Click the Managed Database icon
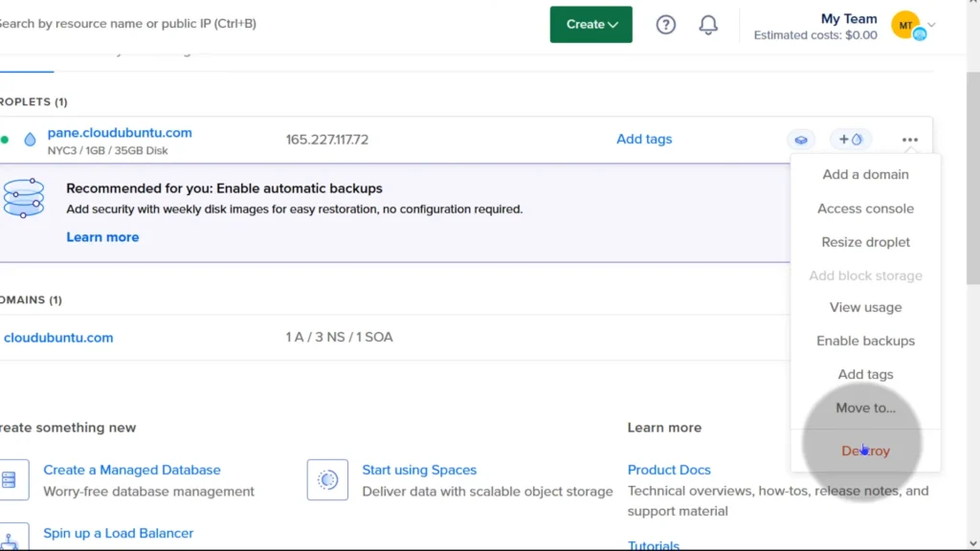Image resolution: width=980 pixels, height=551 pixels. 10,479
